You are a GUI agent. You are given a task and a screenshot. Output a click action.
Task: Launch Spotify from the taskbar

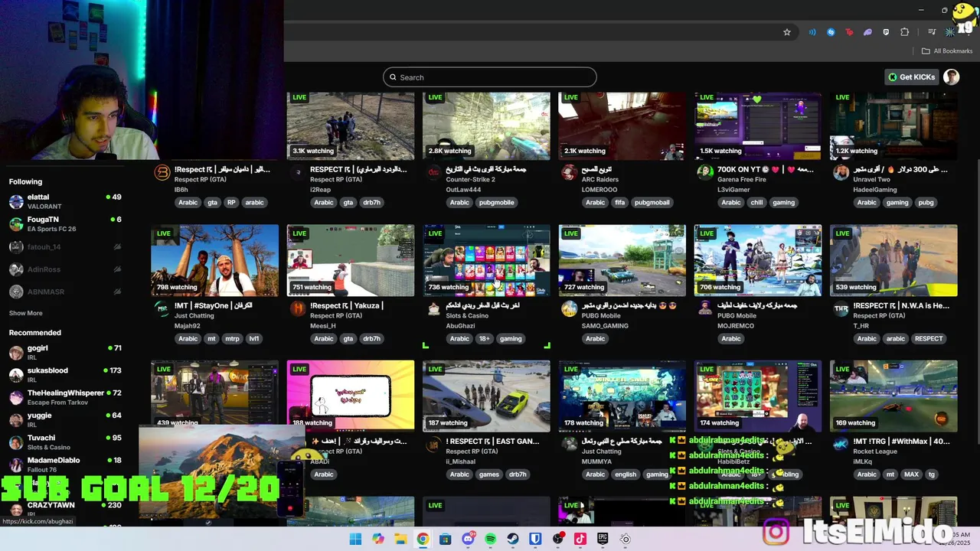coord(490,539)
